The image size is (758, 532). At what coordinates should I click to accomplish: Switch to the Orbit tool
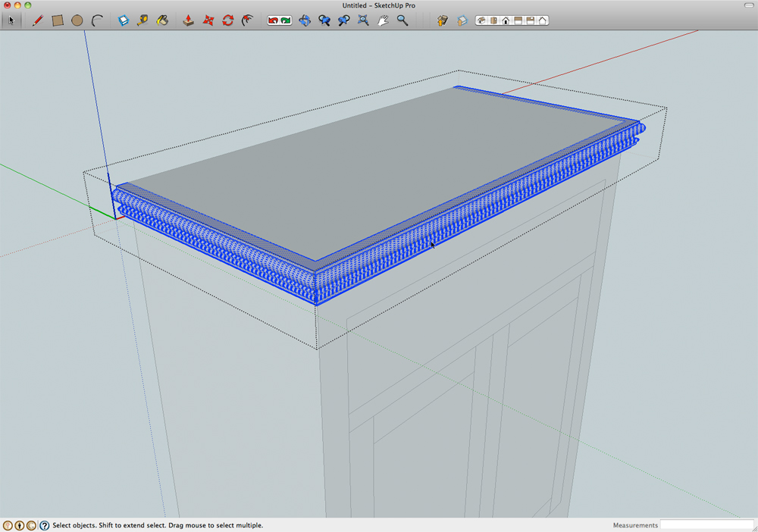click(305, 20)
